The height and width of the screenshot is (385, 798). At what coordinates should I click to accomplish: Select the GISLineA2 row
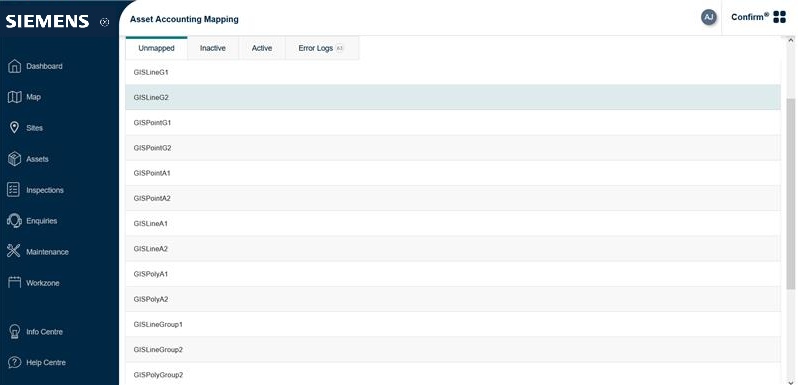(453, 249)
